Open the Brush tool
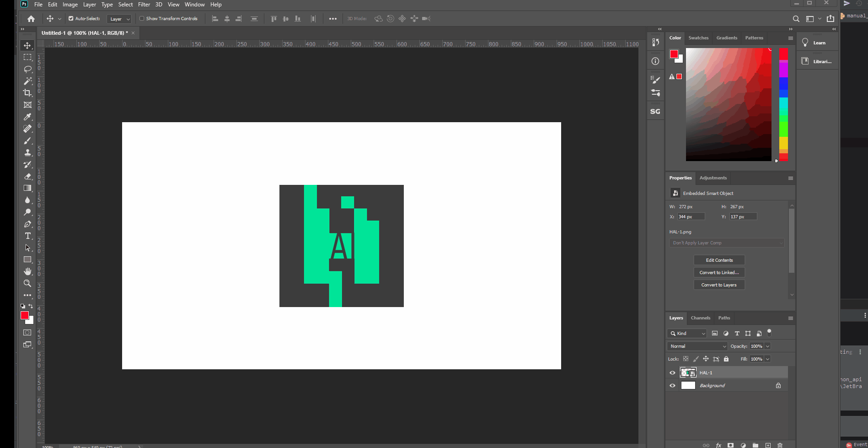The image size is (868, 448). (27, 141)
